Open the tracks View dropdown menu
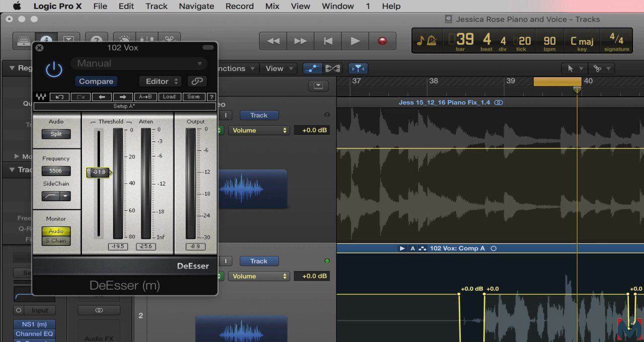 click(278, 68)
